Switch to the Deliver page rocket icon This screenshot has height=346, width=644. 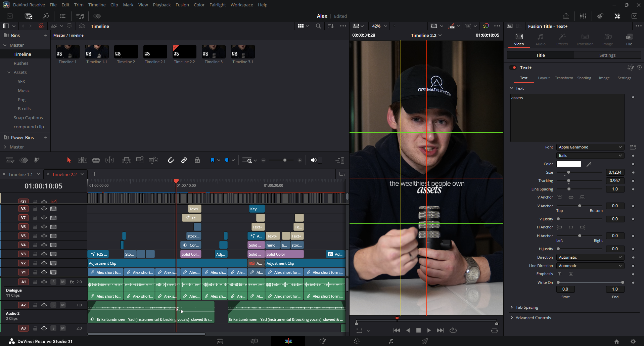[425, 341]
